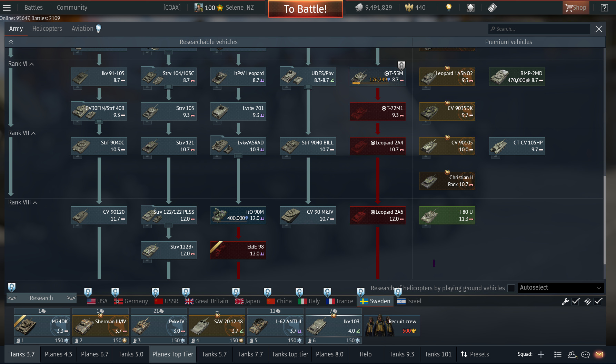Open the Autoselect dropdown

tap(561, 288)
